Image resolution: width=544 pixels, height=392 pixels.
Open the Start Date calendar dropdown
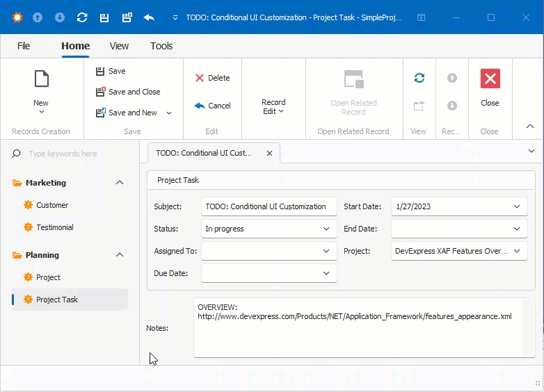(517, 206)
